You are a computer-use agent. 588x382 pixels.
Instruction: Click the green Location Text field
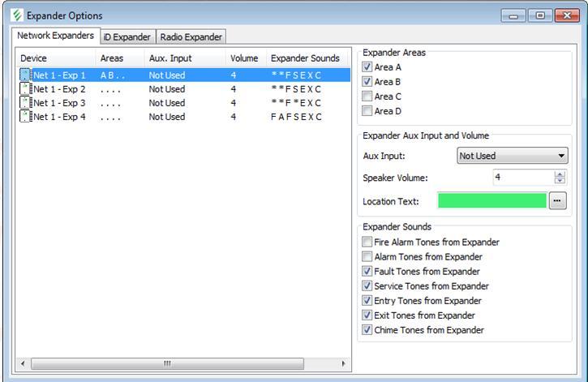tap(491, 201)
